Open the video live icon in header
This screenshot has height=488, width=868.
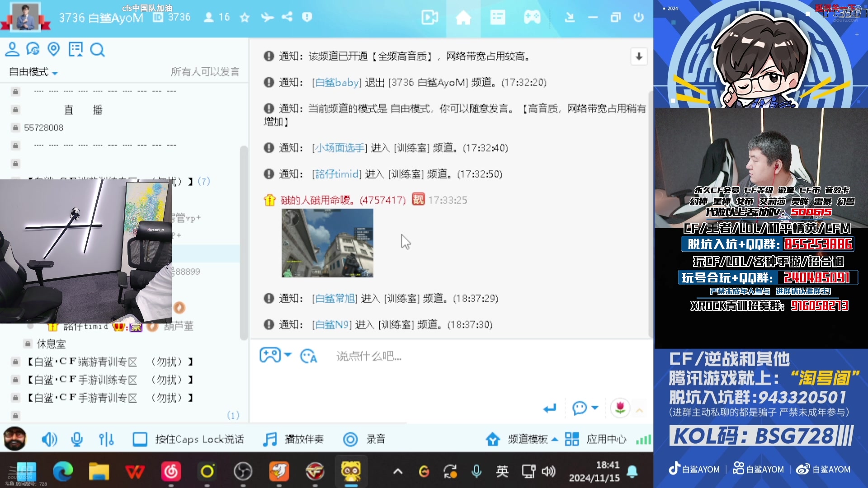click(x=429, y=18)
